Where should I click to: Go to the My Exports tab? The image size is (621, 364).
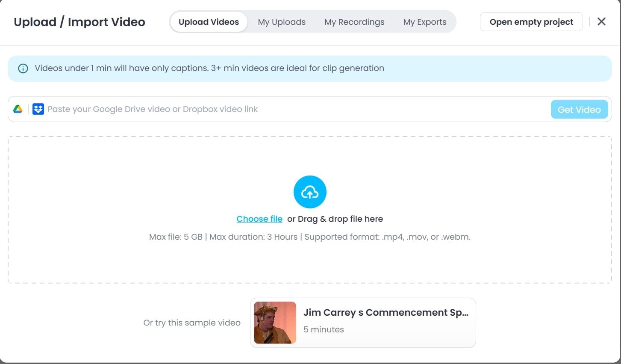pos(425,22)
